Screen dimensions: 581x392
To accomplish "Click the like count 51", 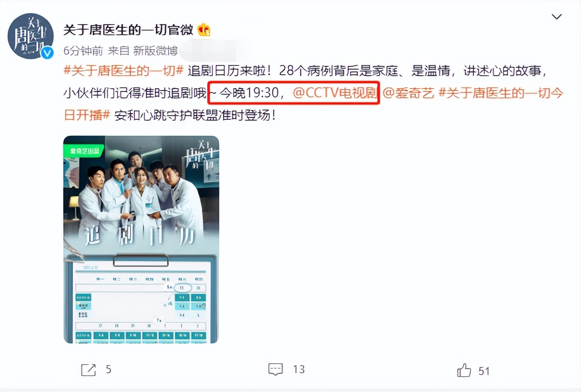I will coord(484,371).
